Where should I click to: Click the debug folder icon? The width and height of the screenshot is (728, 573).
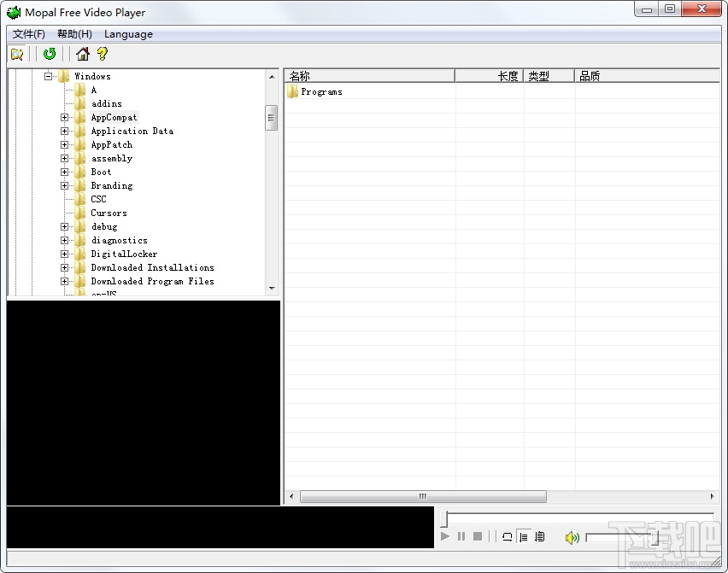click(79, 226)
